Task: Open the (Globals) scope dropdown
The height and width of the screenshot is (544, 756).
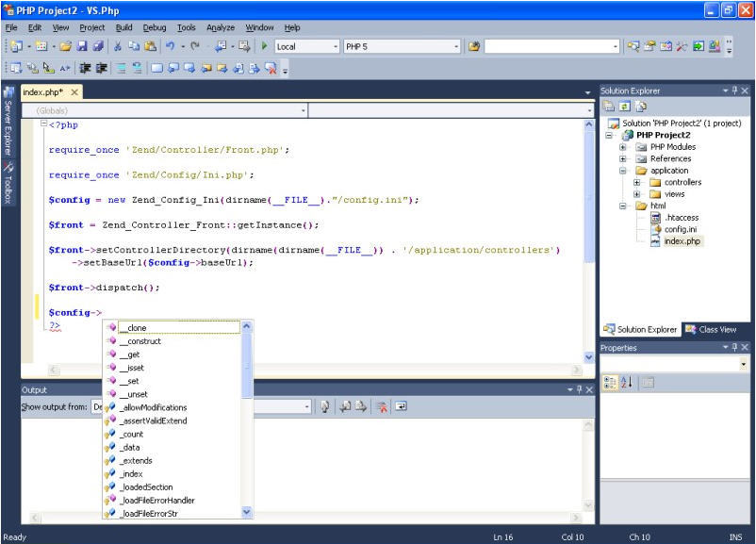Action: pos(304,110)
